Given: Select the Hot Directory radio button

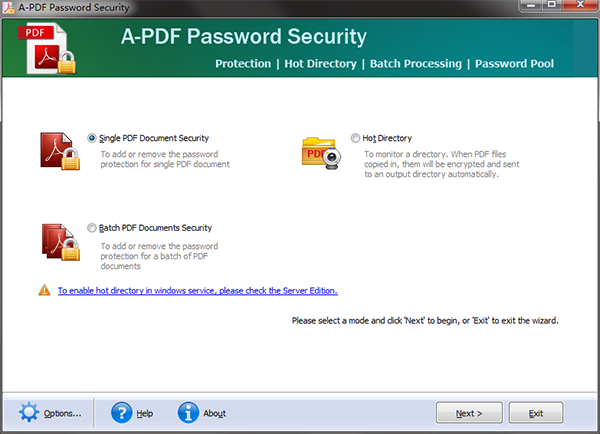Looking at the screenshot, I should point(355,138).
